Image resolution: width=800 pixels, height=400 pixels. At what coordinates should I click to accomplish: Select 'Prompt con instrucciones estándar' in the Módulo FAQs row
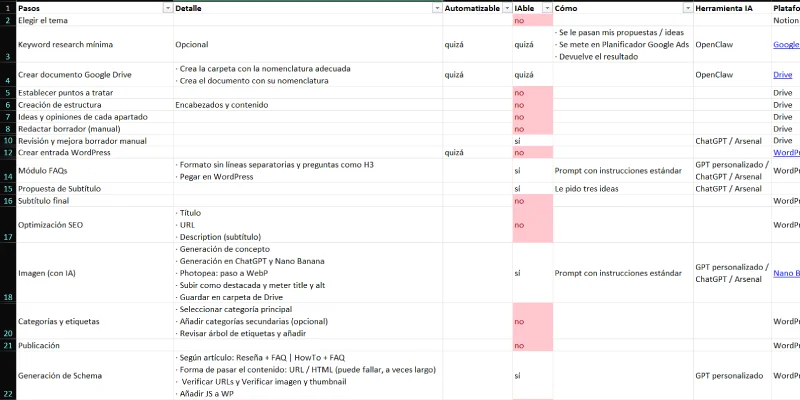623,170
